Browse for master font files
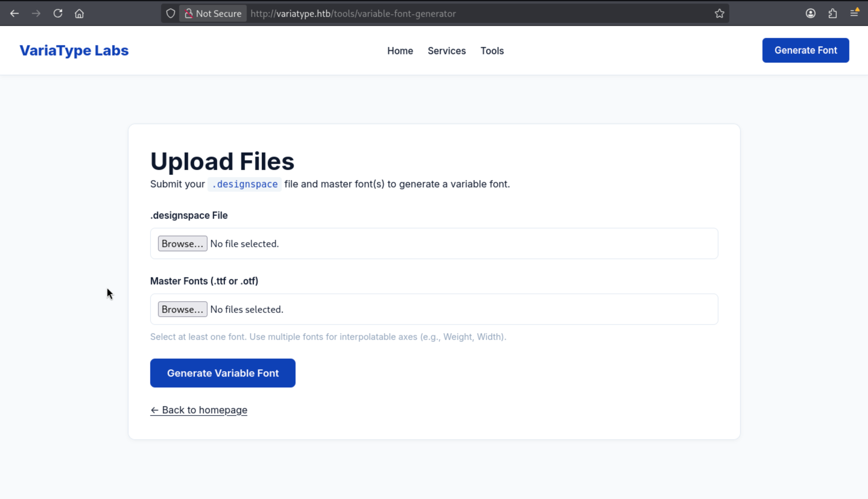The width and height of the screenshot is (868, 499). [182, 309]
